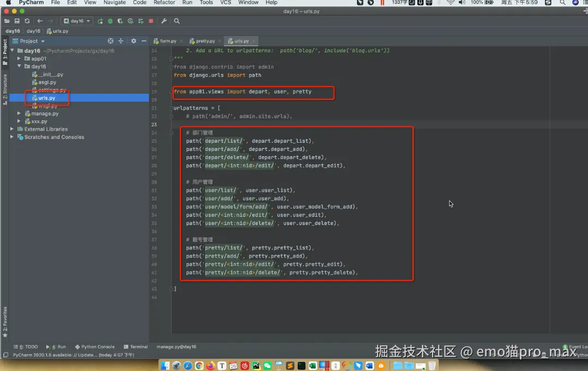
Task: Click the green Rerun icon
Action: 100,21
